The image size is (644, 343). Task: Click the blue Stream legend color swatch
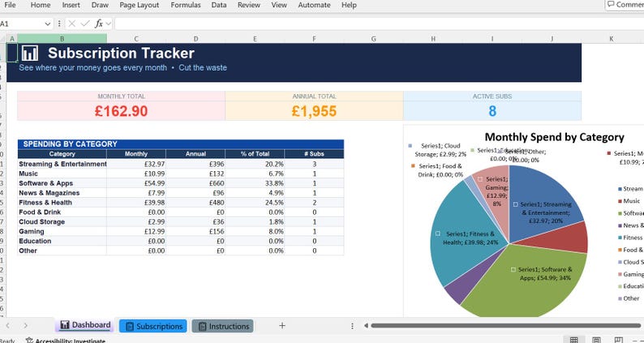pos(620,189)
